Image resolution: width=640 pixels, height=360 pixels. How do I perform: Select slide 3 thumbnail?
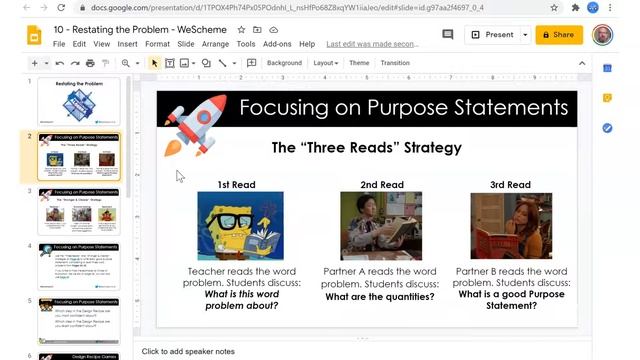click(x=79, y=211)
